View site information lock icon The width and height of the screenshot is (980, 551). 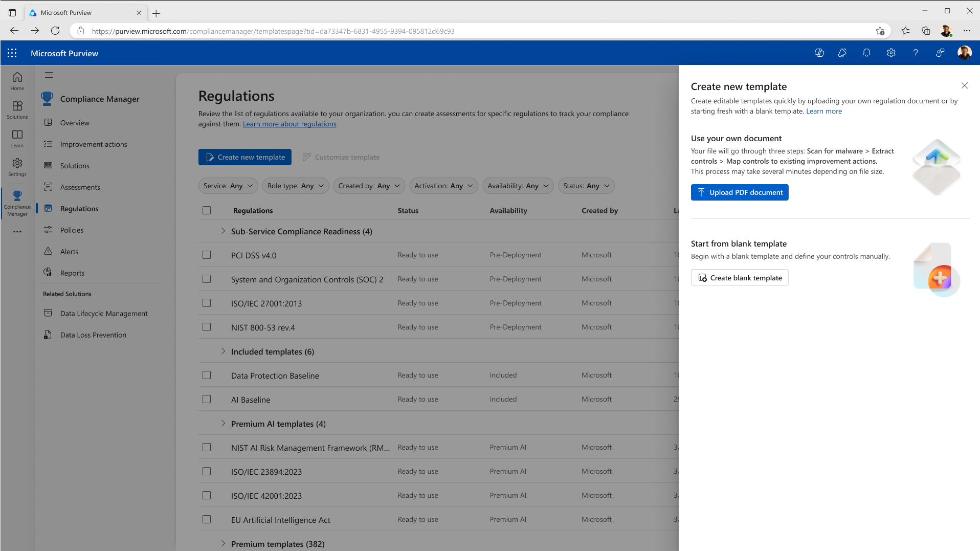click(x=80, y=31)
